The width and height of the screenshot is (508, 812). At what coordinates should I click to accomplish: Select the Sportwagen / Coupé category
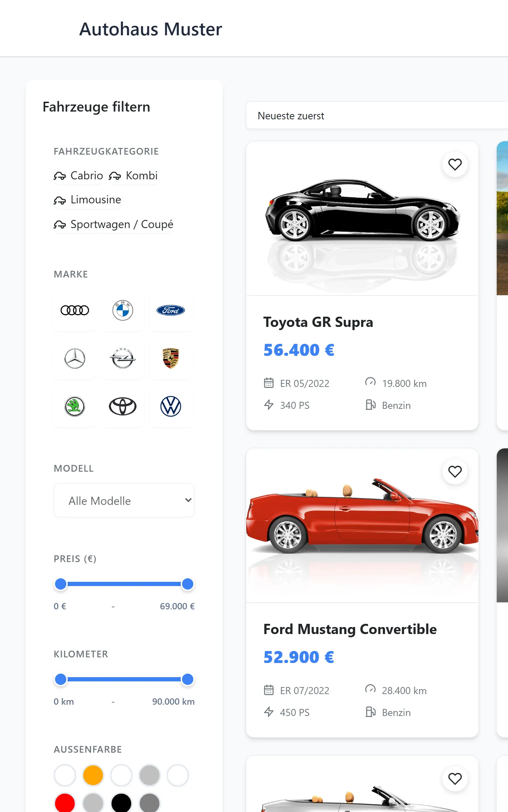tap(114, 224)
